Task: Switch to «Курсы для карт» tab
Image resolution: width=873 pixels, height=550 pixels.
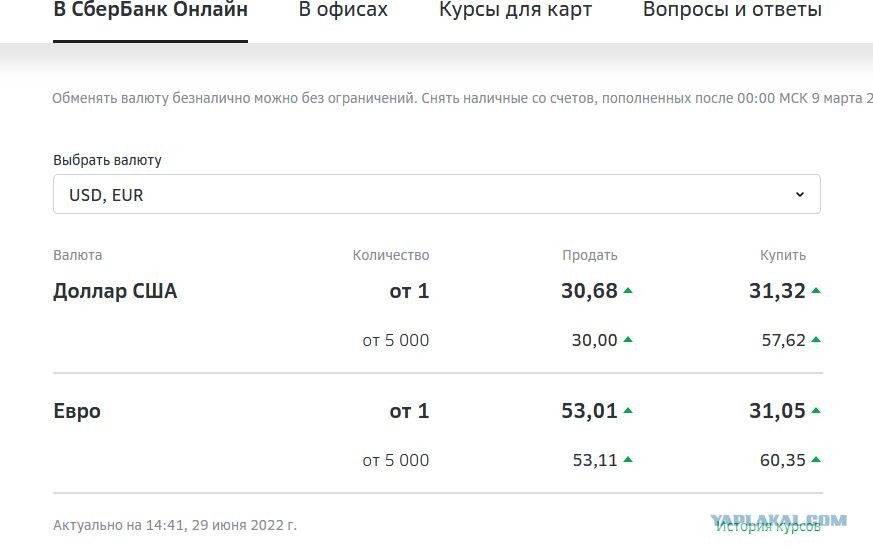Action: [x=515, y=9]
